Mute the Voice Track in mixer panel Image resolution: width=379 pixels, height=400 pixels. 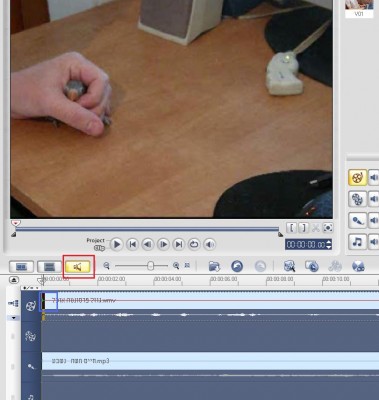tap(374, 220)
